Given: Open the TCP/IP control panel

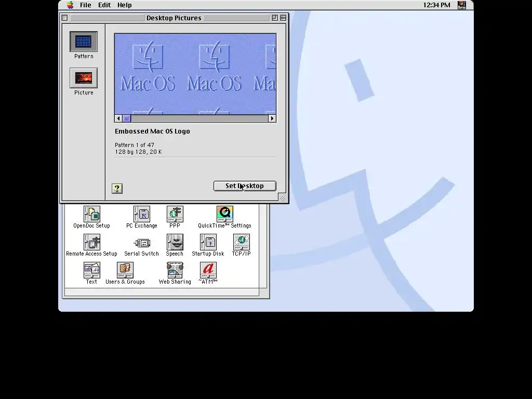Looking at the screenshot, I should pos(241,242).
